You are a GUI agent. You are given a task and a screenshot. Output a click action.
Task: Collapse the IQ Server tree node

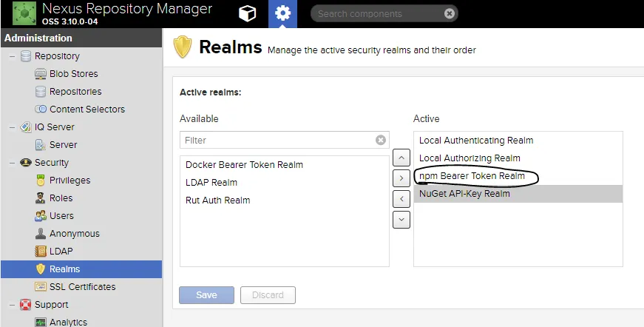click(12, 127)
